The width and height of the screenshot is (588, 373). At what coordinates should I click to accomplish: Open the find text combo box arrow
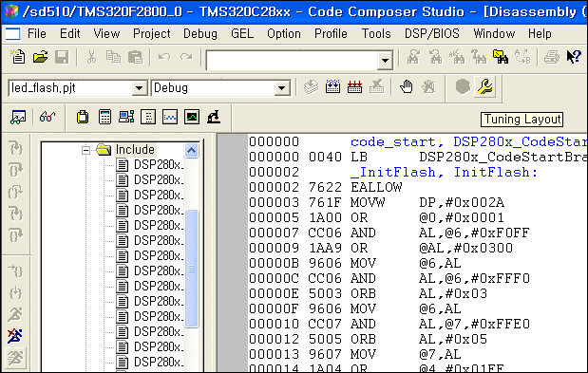pos(385,60)
